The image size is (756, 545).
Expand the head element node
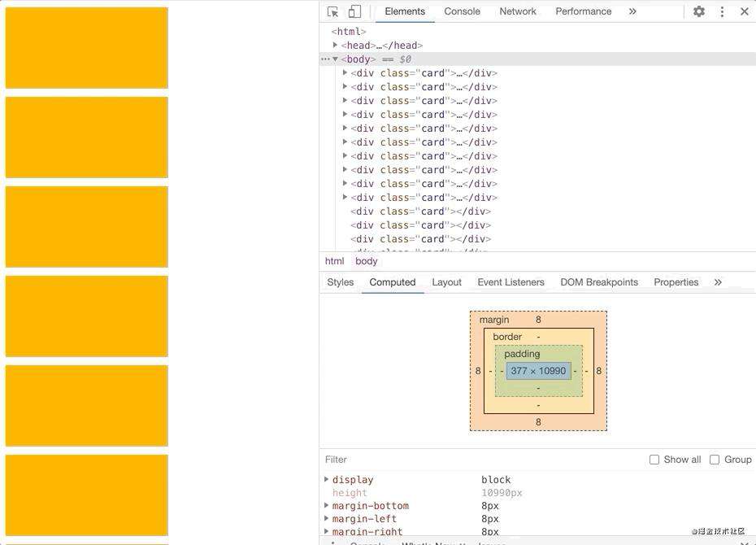(335, 45)
